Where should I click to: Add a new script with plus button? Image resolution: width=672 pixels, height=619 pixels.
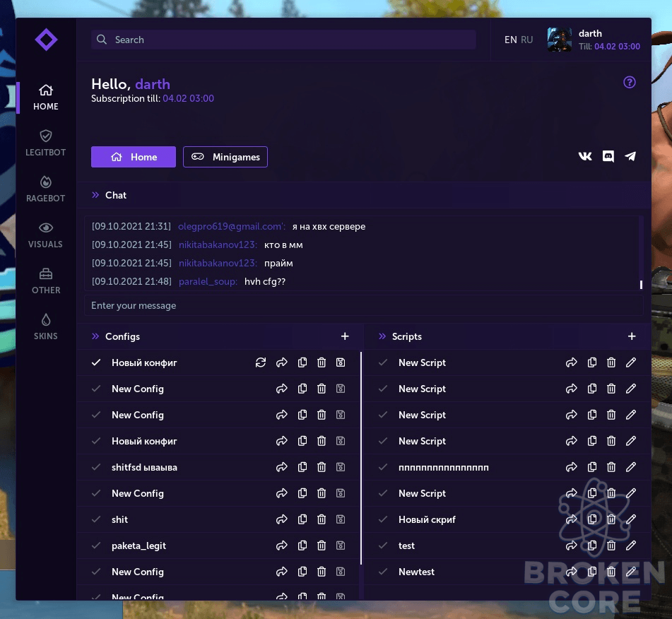click(x=632, y=336)
